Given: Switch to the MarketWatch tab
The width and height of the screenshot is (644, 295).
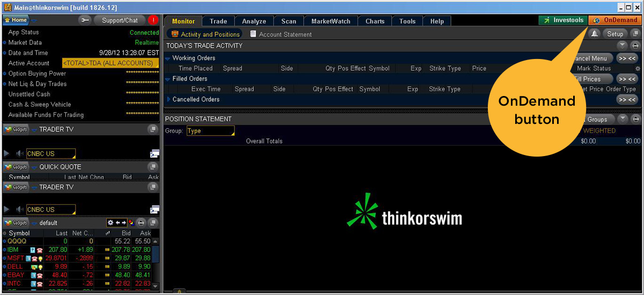Looking at the screenshot, I should point(331,21).
